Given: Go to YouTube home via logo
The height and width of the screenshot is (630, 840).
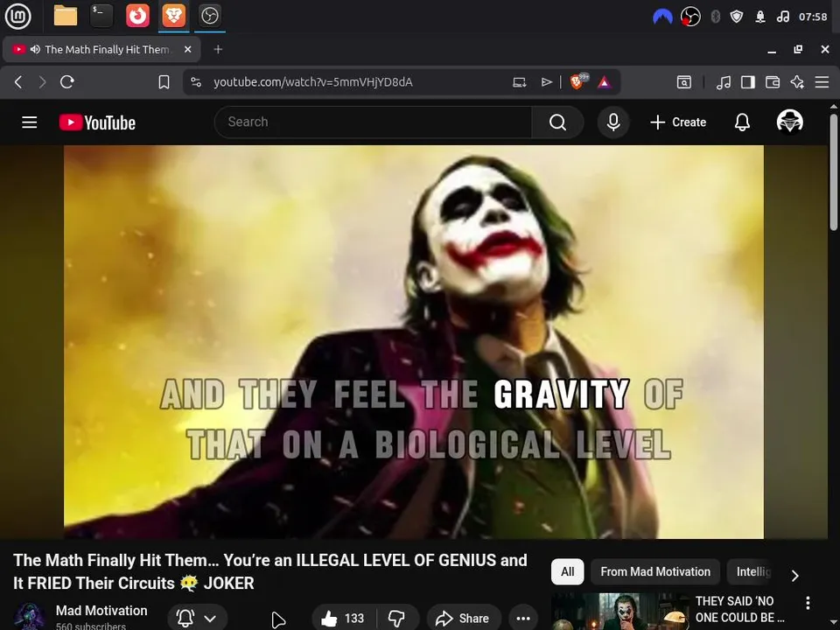Looking at the screenshot, I should 97,122.
